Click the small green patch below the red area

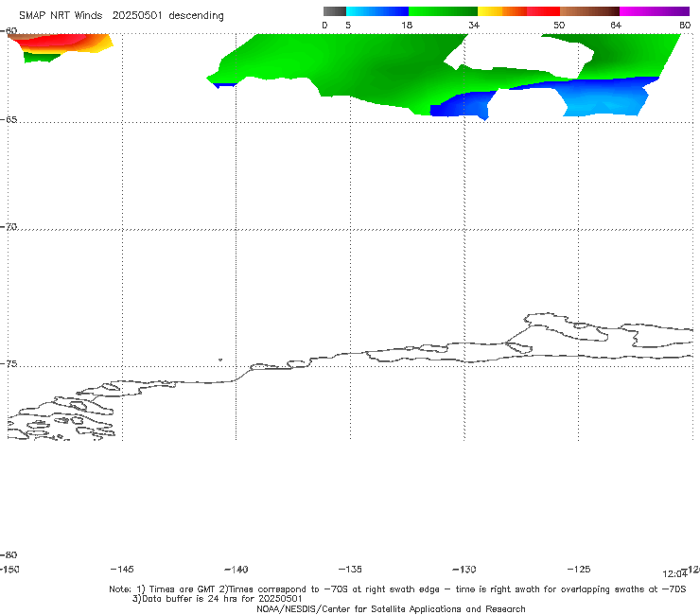(x=40, y=58)
